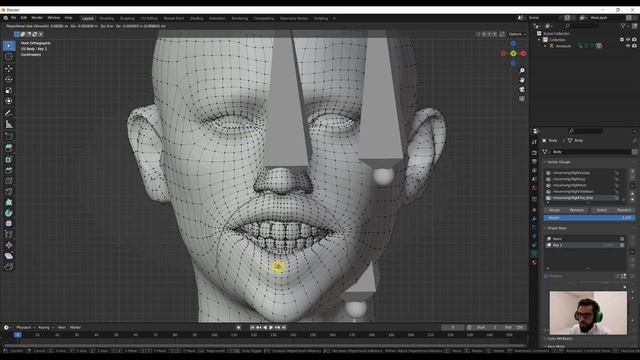640x360 pixels.
Task: Toggle auto keying record button
Action: pos(238,327)
